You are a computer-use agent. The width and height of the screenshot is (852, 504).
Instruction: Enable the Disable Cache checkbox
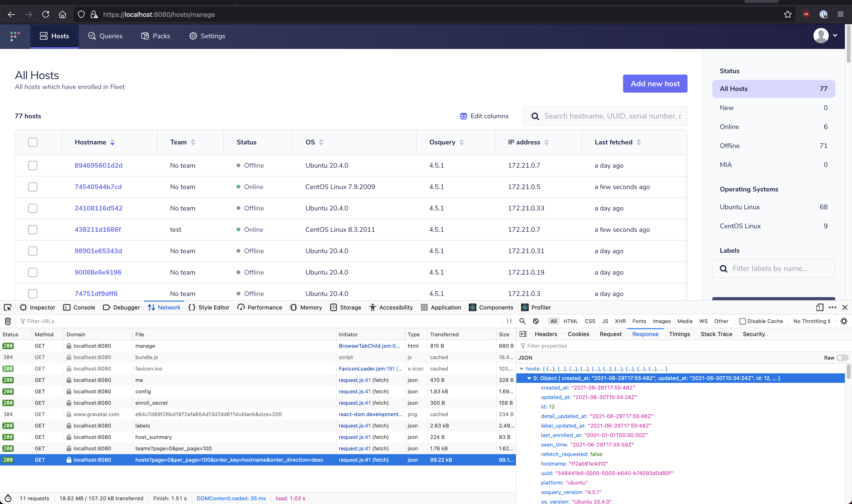[x=743, y=321]
